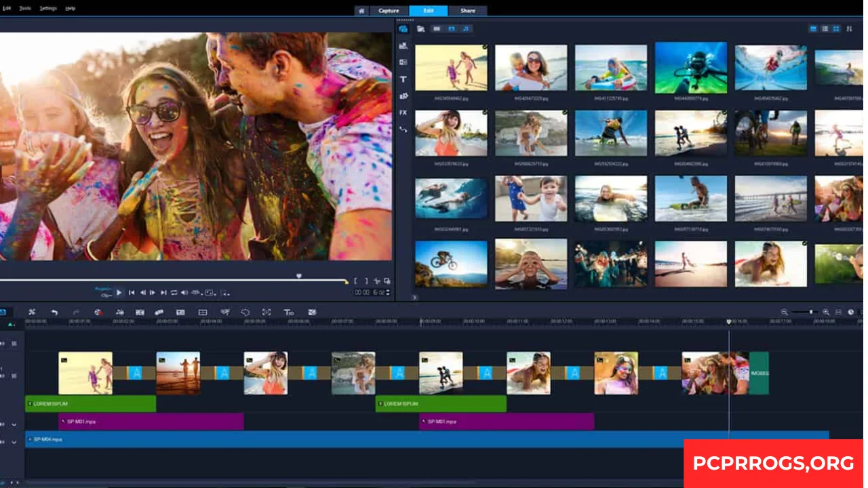Screen dimensions: 868x488
Task: Open the HD preview quality dropdown
Action: pyautogui.click(x=196, y=293)
